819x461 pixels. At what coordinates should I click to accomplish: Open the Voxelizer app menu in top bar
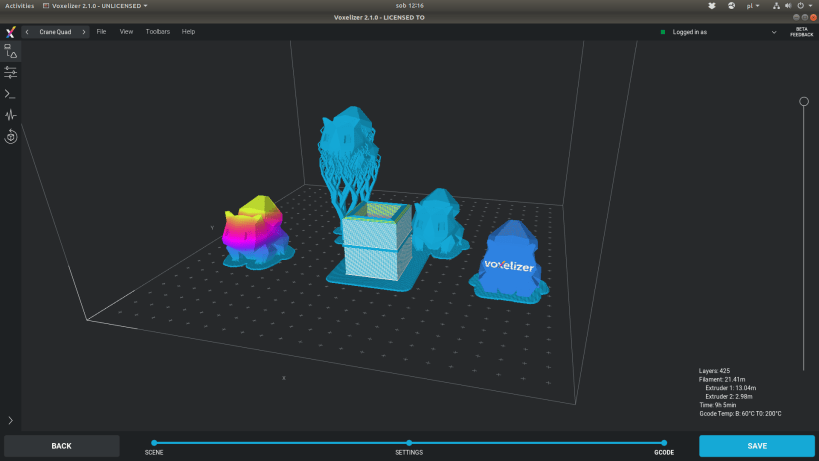95,6
